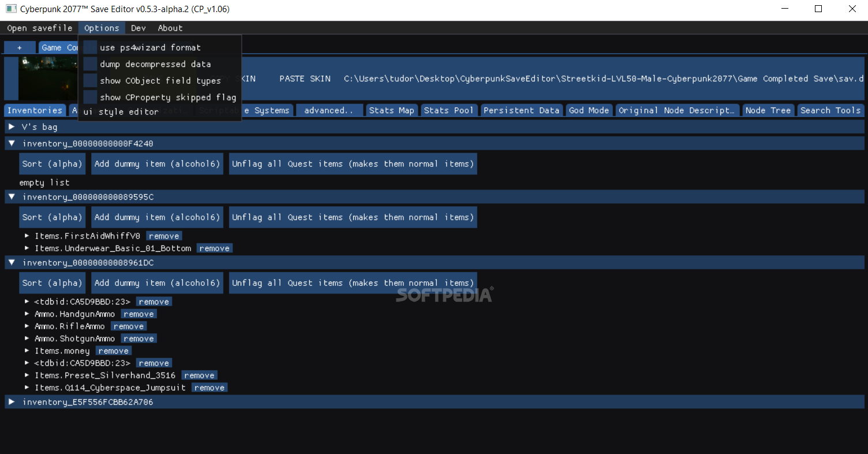Open the 'ui style editor' menu entry
The width and height of the screenshot is (868, 454).
pyautogui.click(x=121, y=112)
